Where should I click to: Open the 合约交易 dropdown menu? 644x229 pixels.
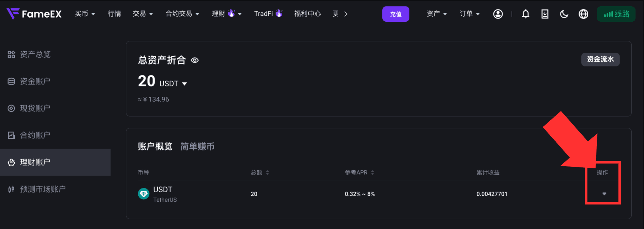182,14
